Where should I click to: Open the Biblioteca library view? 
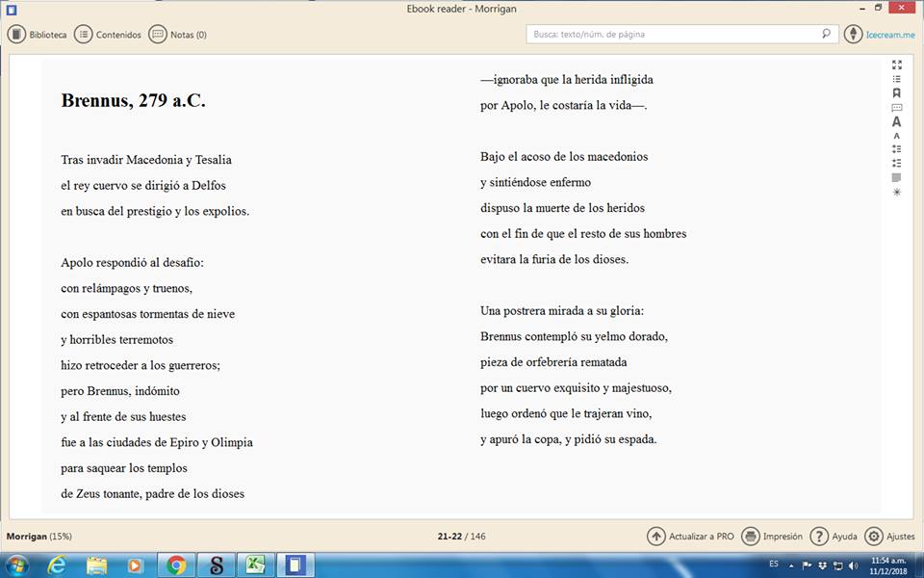[38, 35]
